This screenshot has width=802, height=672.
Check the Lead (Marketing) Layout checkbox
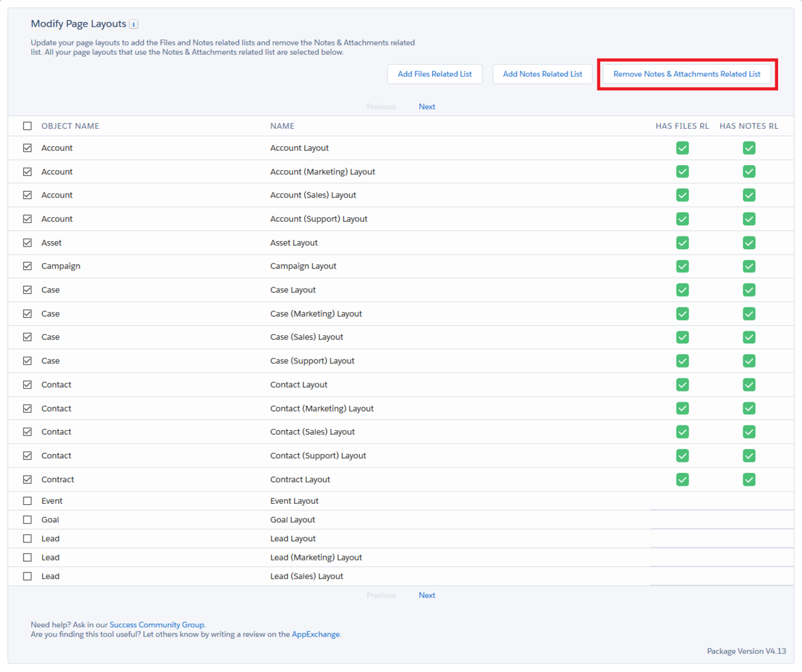point(27,557)
